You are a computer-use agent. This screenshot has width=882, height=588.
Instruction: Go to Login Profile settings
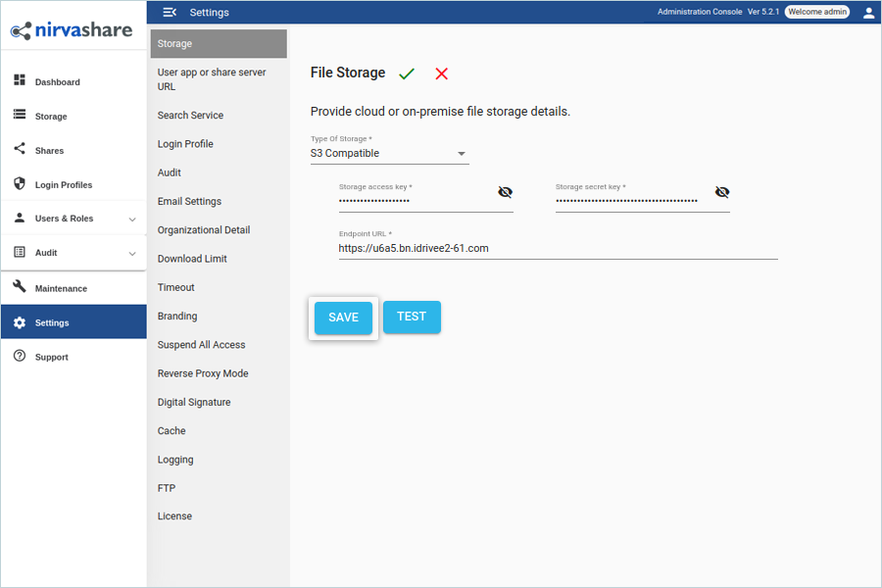185,144
